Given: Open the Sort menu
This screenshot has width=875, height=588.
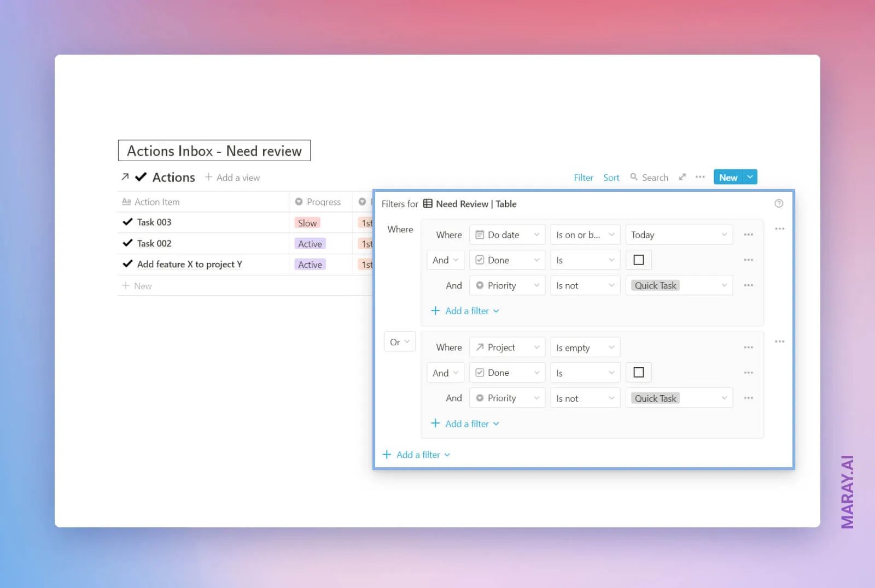Looking at the screenshot, I should click(611, 177).
